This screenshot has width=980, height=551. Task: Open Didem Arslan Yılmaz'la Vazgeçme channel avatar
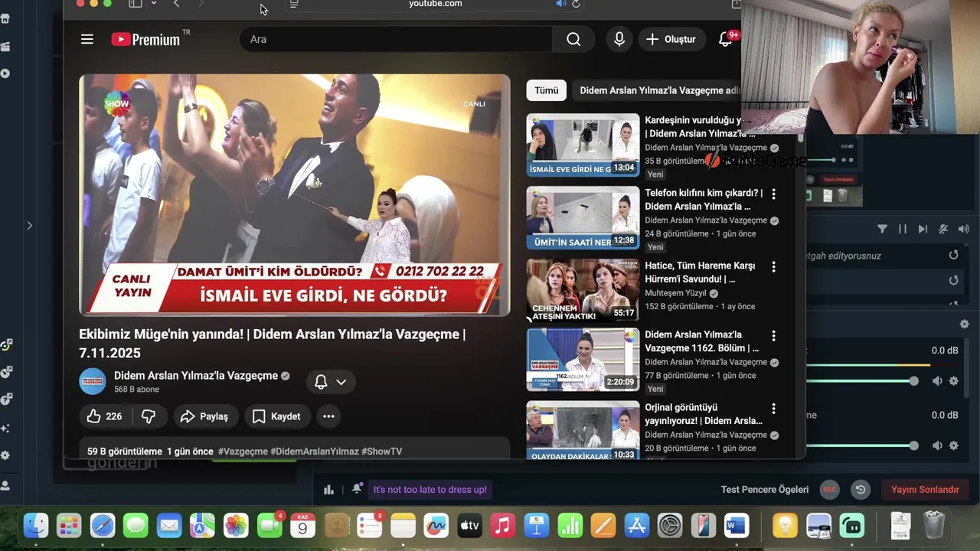point(93,381)
